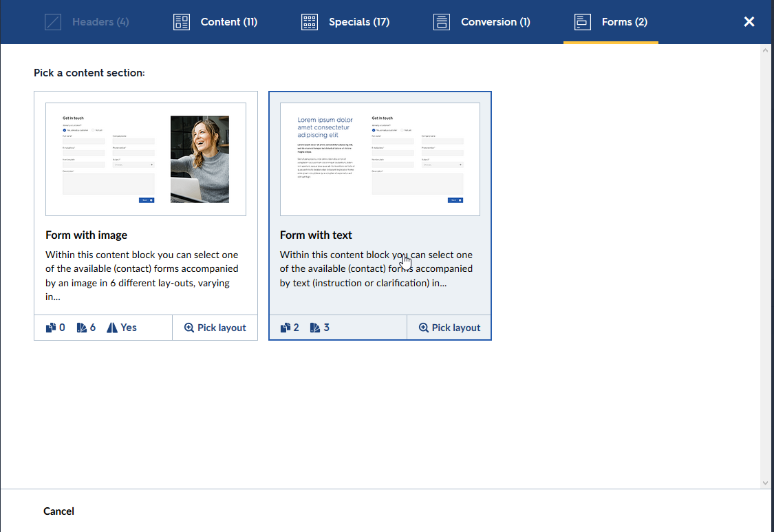
Task: Click magnifier icon in Form with text card
Action: 423,328
